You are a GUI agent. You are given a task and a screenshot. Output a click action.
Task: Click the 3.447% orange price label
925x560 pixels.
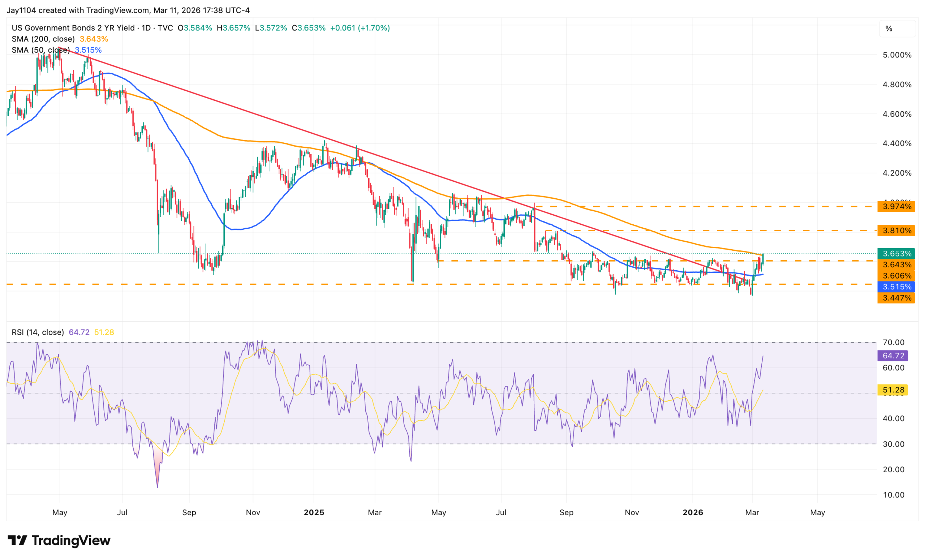[896, 298]
